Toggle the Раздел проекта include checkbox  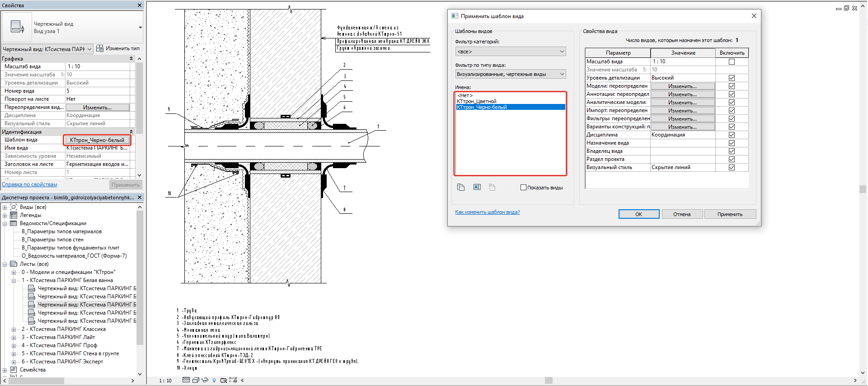pyautogui.click(x=732, y=159)
